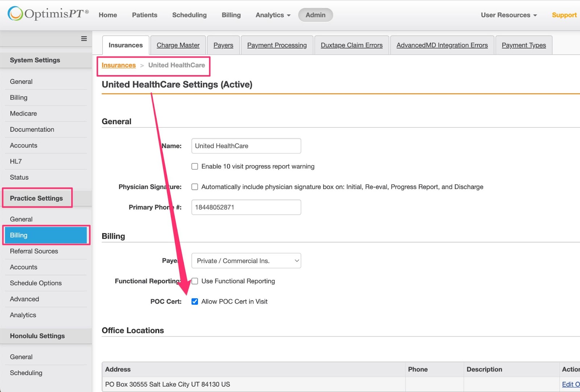Open the Payment Processing tab
Screen dimensions: 580x392
pyautogui.click(x=277, y=45)
